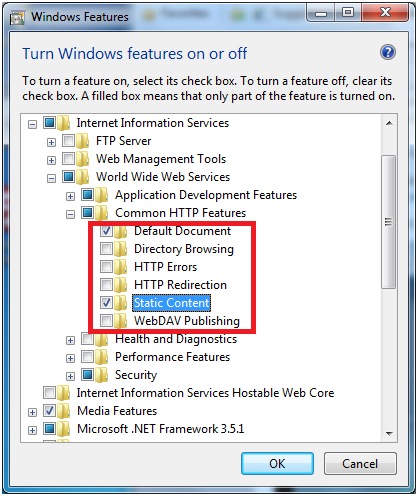Uncheck the Media Features checkbox
This screenshot has height=496, width=418.
tap(49, 411)
